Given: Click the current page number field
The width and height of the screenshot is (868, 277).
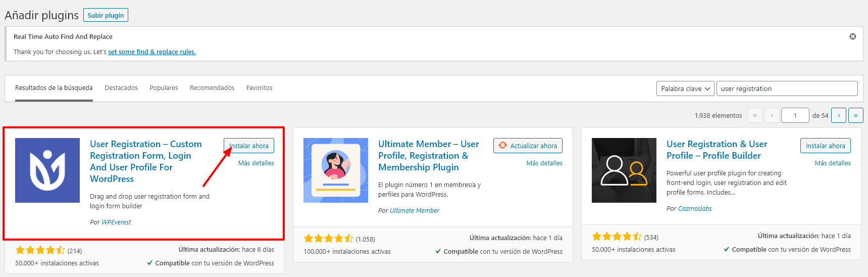Looking at the screenshot, I should coord(795,115).
